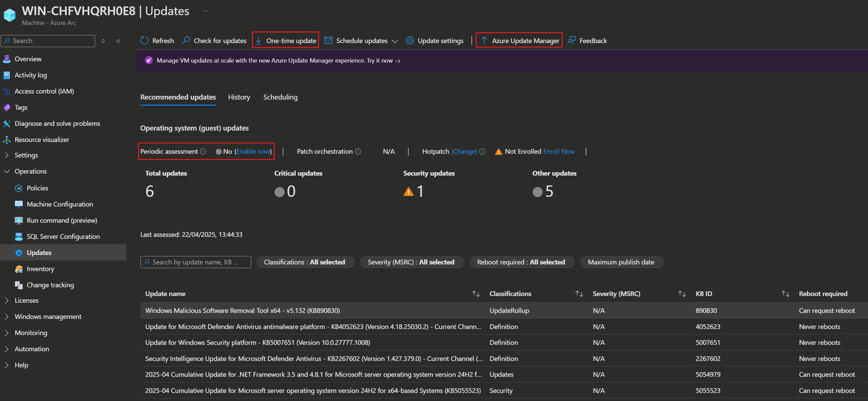
Task: Select the Recommended updates tab
Action: (x=178, y=97)
